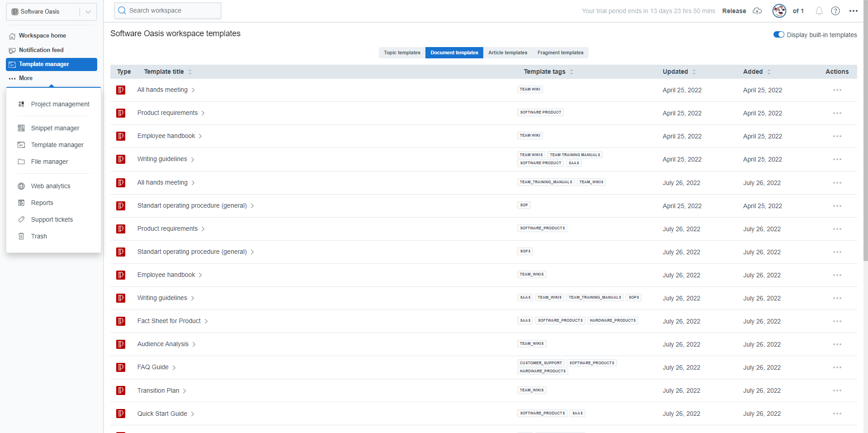Switch to Article templates tab
Image resolution: width=868 pixels, height=433 pixels.
pyautogui.click(x=508, y=52)
